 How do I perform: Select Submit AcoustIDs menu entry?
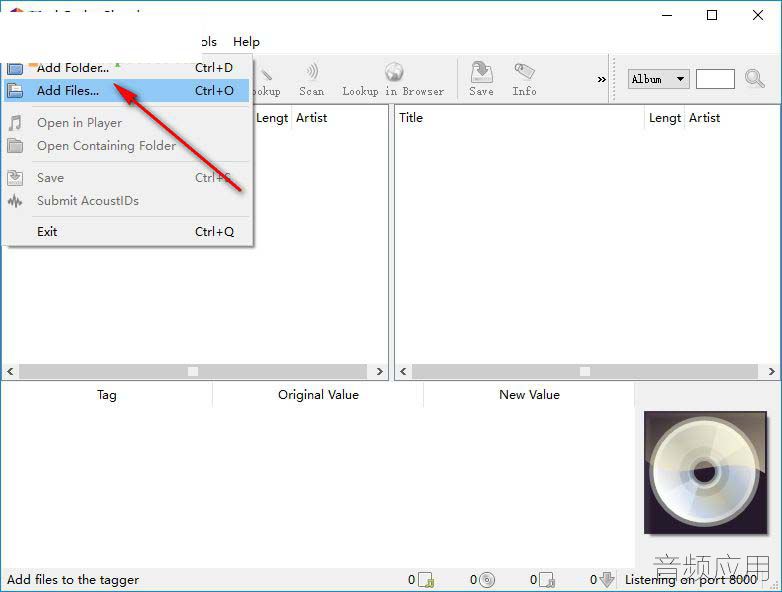pos(127,200)
